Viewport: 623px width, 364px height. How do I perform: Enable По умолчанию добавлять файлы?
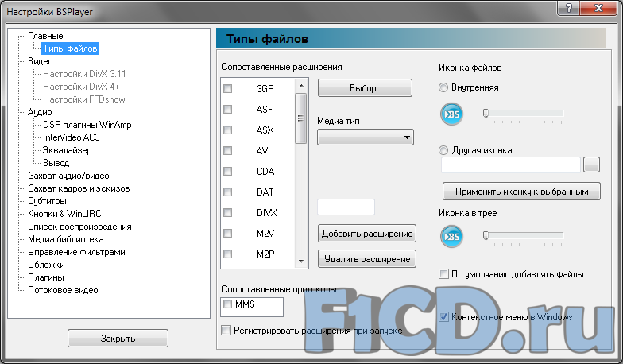click(x=443, y=273)
